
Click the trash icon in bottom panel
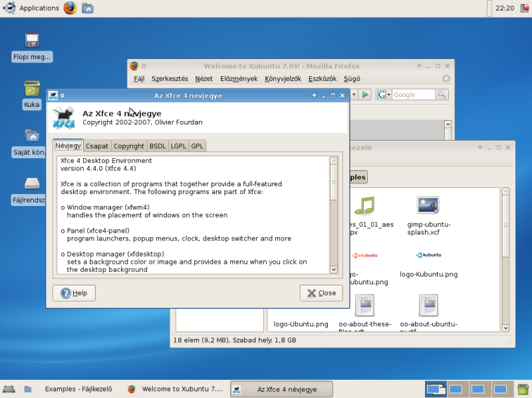pos(523,389)
